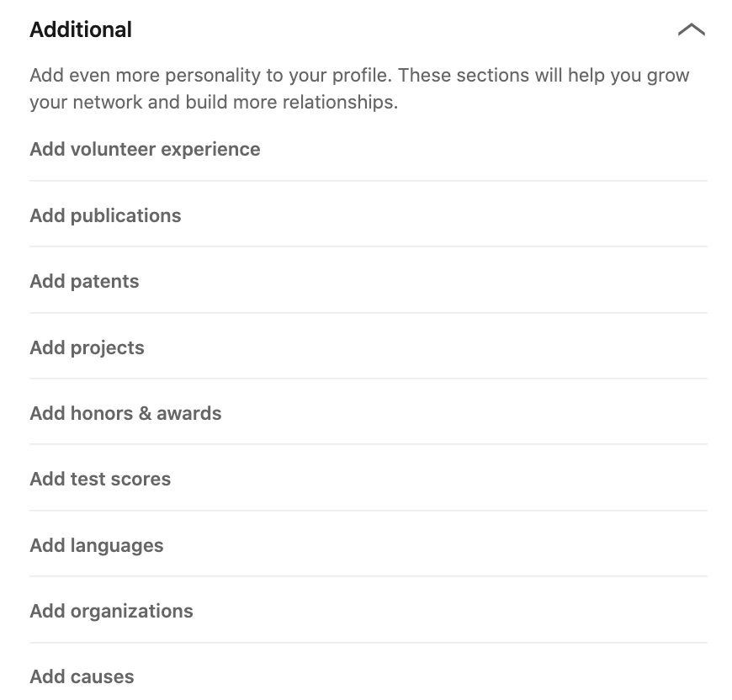Collapse the Additional section using the chevron

(x=692, y=29)
